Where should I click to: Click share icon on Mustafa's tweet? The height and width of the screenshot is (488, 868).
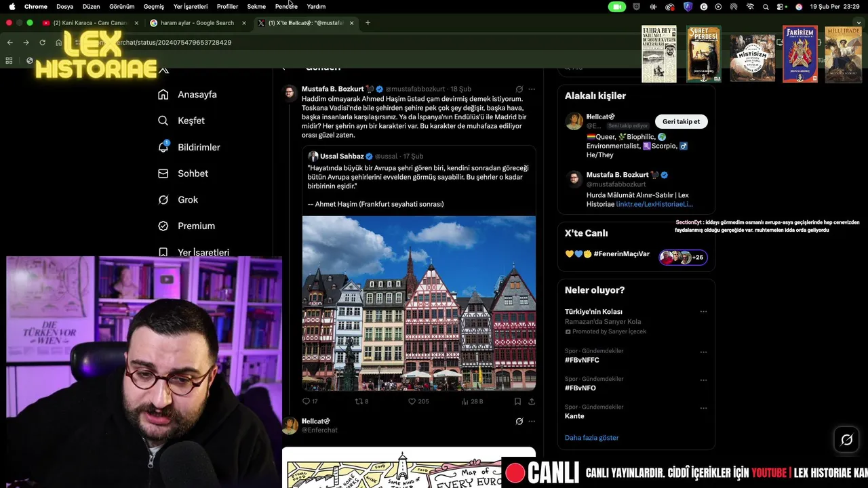[x=532, y=401]
